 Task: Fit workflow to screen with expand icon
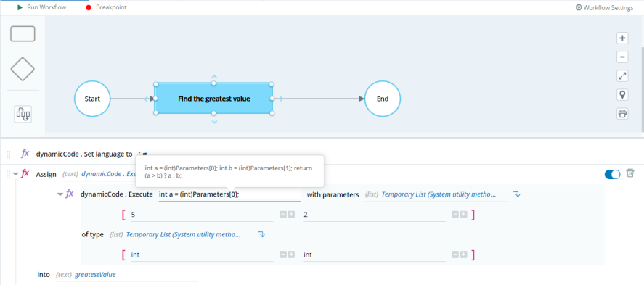(x=623, y=76)
